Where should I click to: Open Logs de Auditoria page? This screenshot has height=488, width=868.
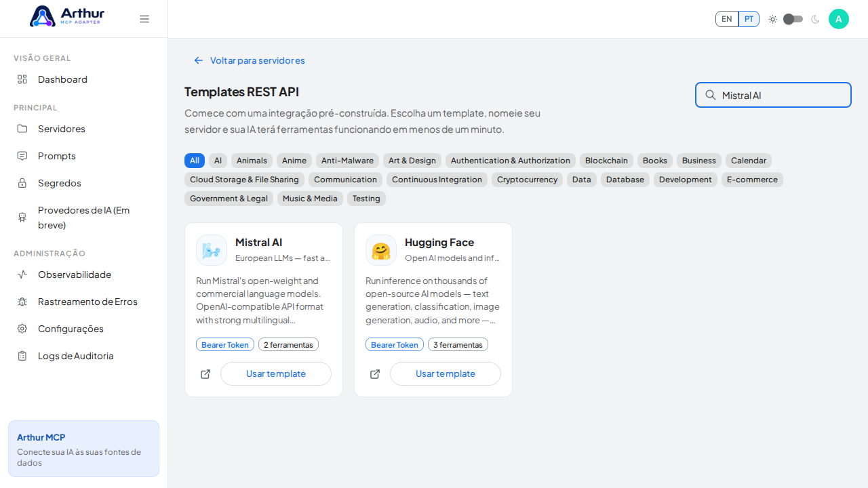83,356
